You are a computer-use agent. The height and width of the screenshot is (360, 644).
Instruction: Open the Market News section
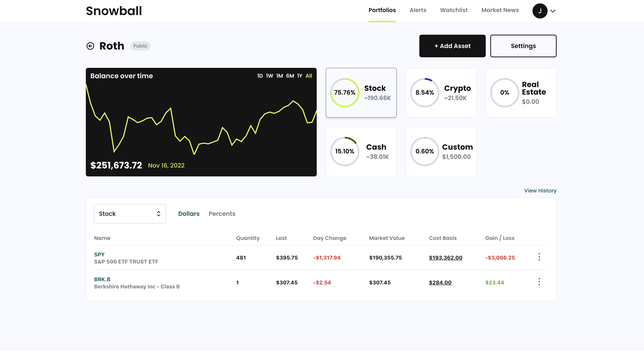tap(500, 10)
